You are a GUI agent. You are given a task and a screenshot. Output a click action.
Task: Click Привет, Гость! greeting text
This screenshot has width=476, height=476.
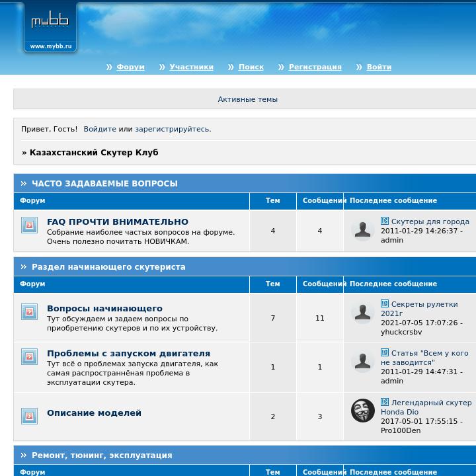(49, 129)
